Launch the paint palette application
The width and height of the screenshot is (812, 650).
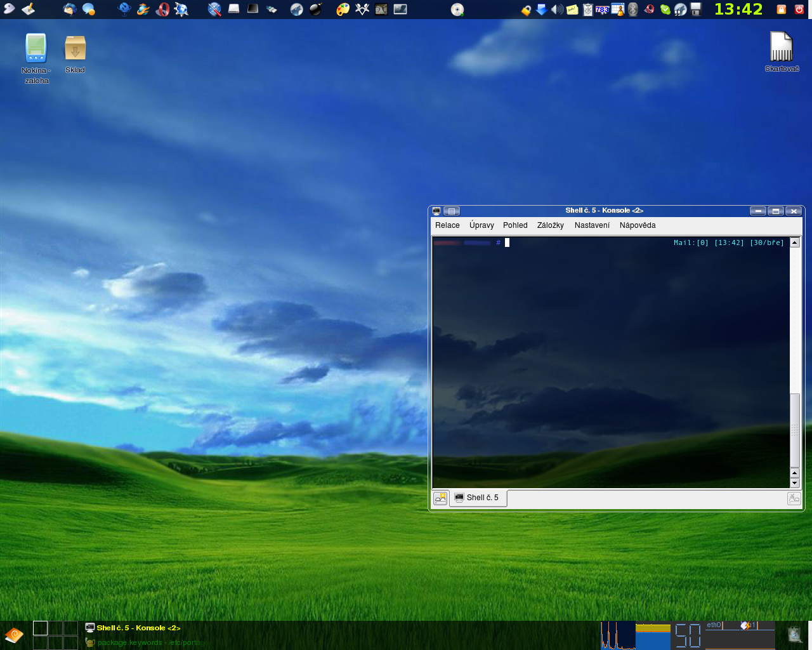pos(343,9)
